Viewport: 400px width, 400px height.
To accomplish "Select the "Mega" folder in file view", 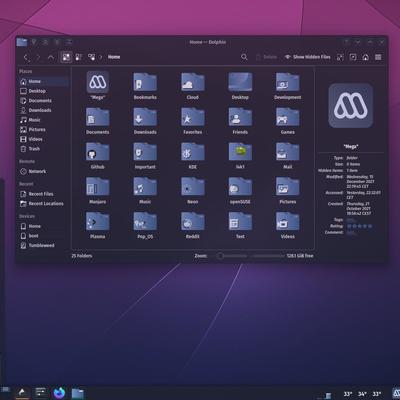I will (x=98, y=85).
